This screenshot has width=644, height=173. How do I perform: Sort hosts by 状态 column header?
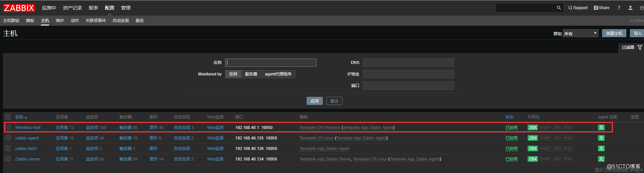click(510, 117)
